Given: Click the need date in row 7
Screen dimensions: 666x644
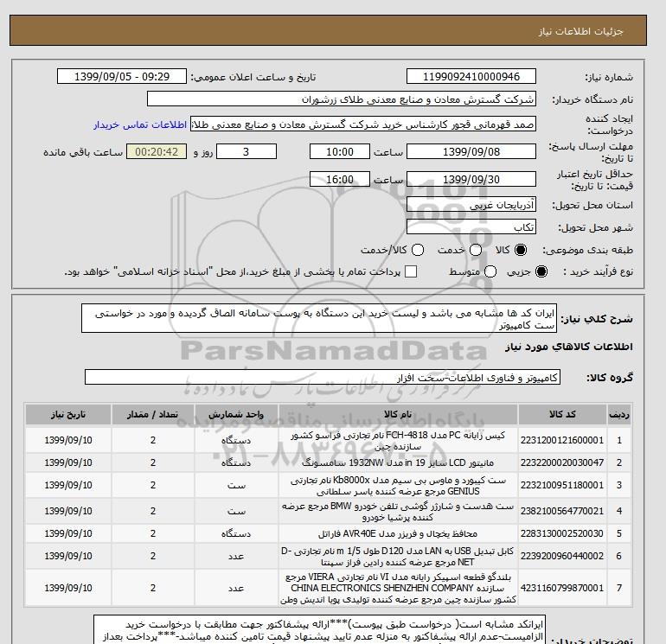Looking at the screenshot, I should coord(68,588).
